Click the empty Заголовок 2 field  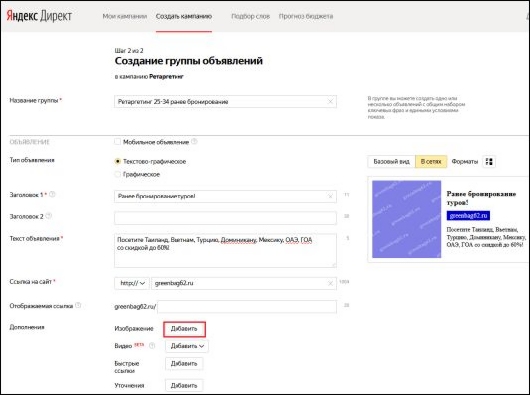coord(225,218)
